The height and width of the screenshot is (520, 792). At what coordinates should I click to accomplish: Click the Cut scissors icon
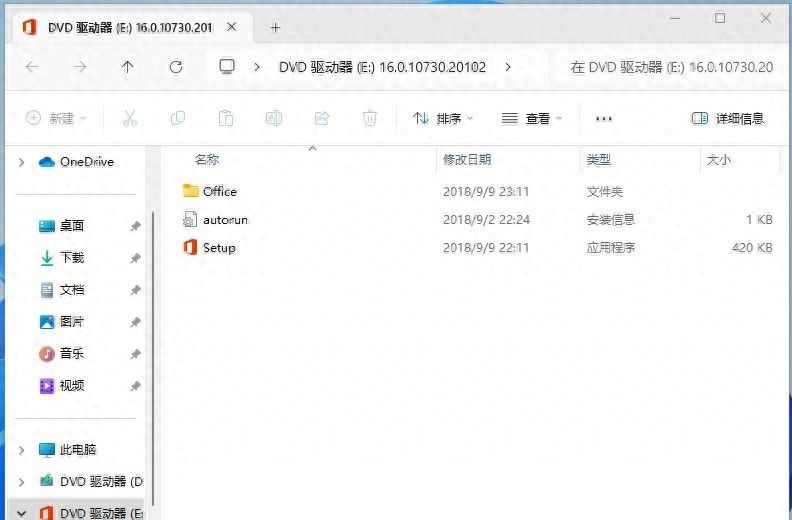(x=130, y=118)
